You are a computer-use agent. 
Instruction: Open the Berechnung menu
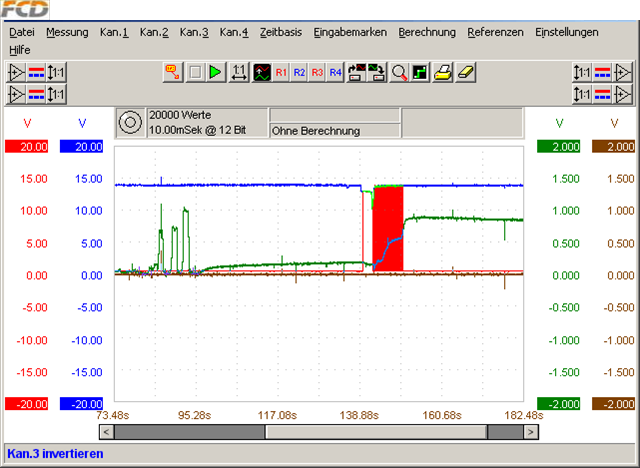[x=427, y=32]
